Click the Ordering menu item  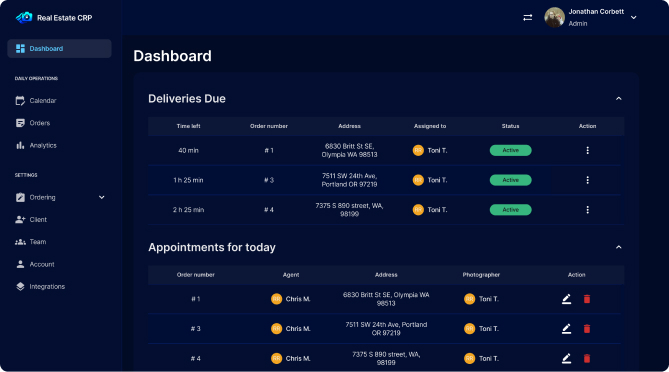(42, 198)
